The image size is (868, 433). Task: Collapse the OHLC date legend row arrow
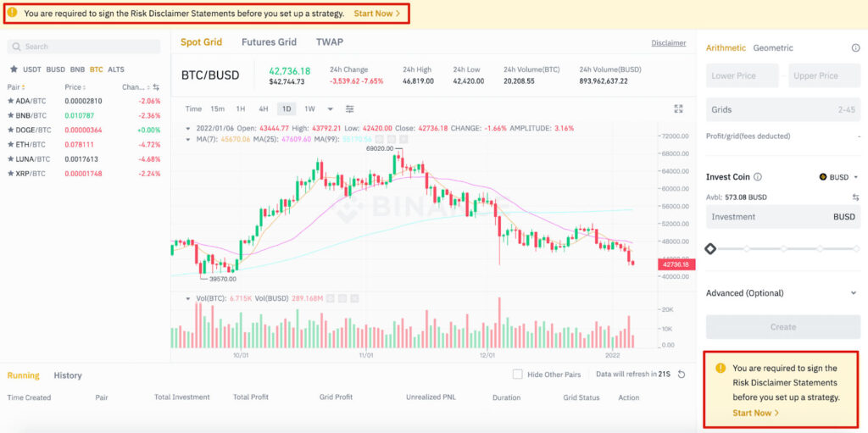[x=189, y=129]
